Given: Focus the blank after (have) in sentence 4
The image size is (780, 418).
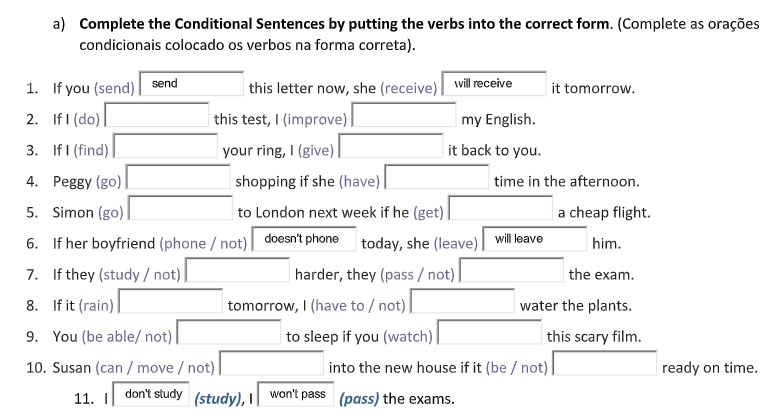Looking at the screenshot, I should pyautogui.click(x=437, y=177).
